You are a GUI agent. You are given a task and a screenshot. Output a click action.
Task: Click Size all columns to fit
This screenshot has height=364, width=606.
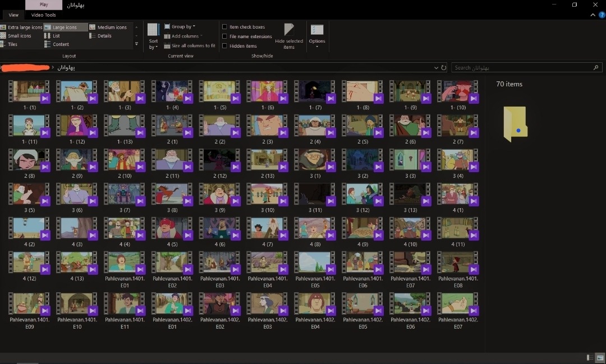tap(190, 45)
